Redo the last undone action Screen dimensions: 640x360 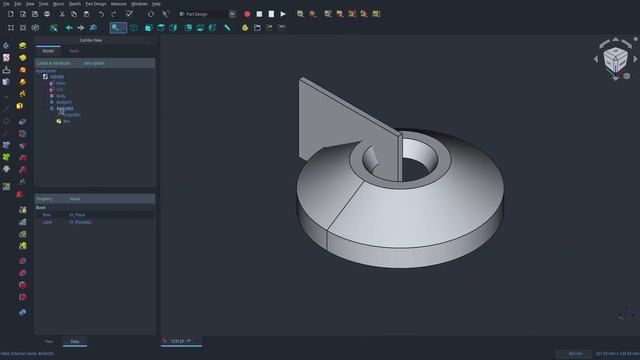point(113,14)
